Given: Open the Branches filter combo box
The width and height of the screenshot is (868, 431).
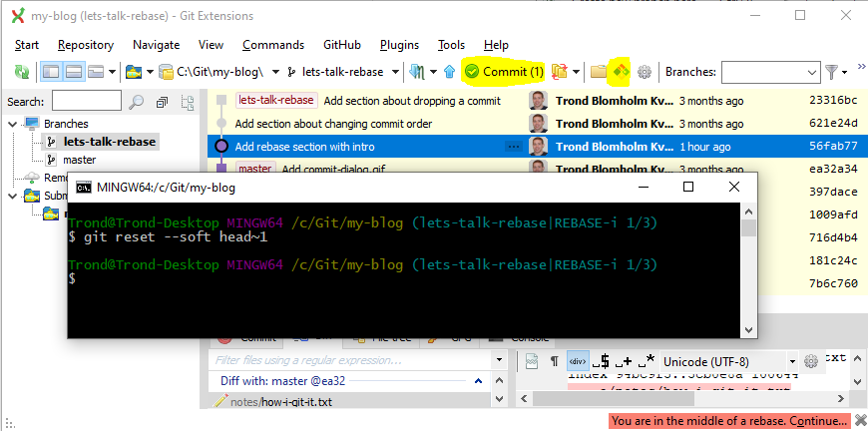Looking at the screenshot, I should point(771,72).
